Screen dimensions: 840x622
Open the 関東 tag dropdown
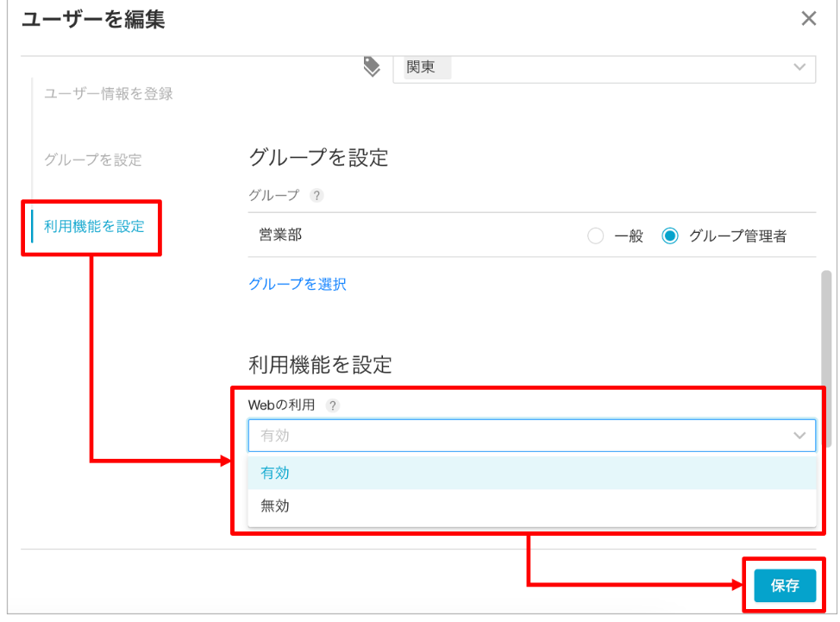tap(604, 68)
